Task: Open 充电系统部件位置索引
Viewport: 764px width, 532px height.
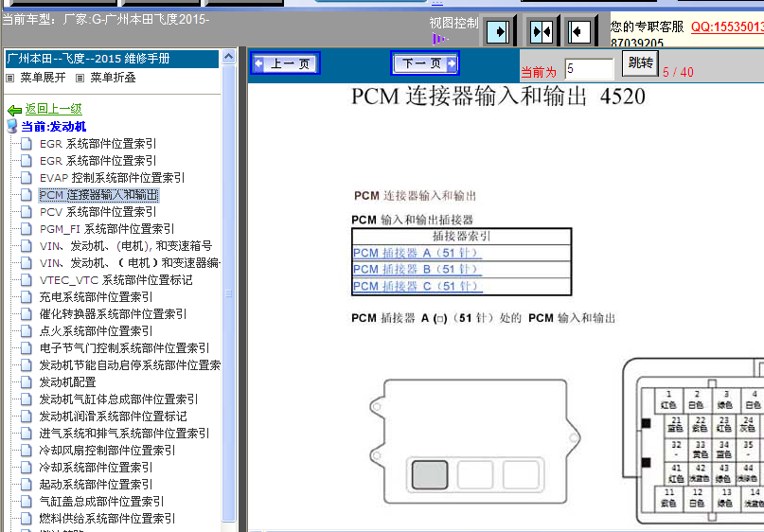Action: pyautogui.click(x=96, y=297)
